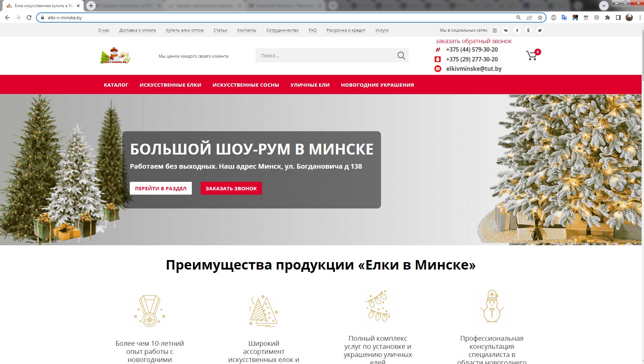
Task: Open the Chrome three-dot menu
Action: [640, 18]
